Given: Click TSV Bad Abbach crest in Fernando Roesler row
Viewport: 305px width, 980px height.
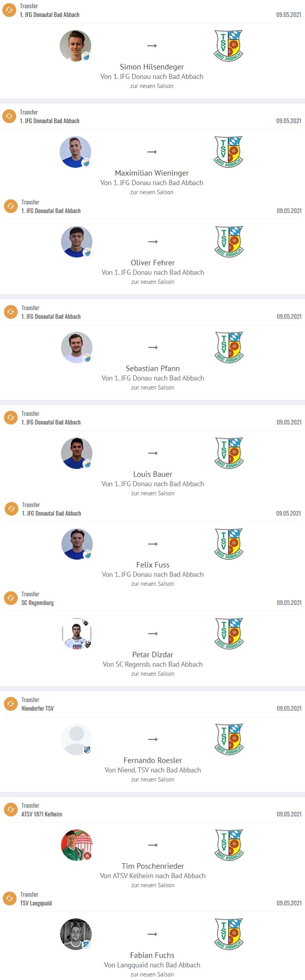Looking at the screenshot, I should (x=229, y=739).
